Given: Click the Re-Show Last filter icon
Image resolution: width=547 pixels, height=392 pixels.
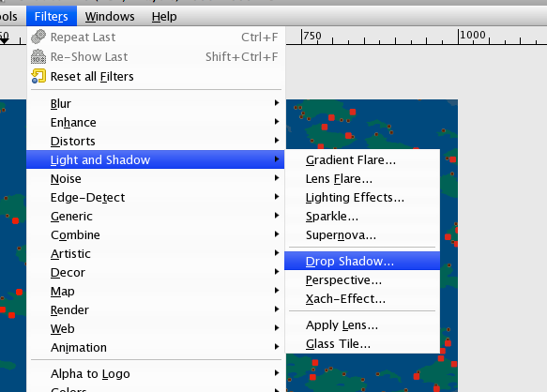Looking at the screenshot, I should coord(38,56).
